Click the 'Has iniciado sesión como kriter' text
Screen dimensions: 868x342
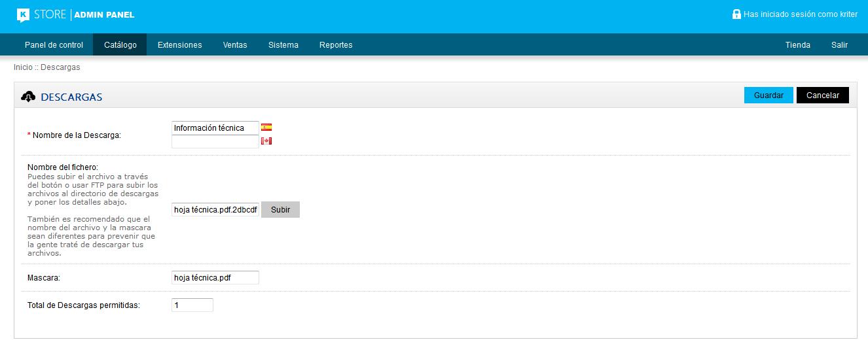pyautogui.click(x=801, y=14)
